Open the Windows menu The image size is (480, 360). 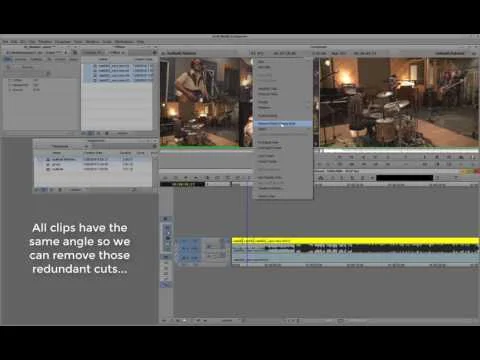point(92,42)
